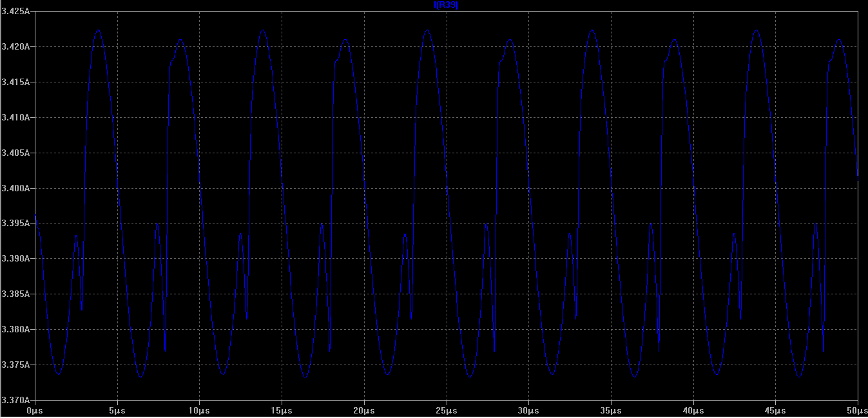
Task: Click the 3.405A vertical axis label
Action: point(15,153)
